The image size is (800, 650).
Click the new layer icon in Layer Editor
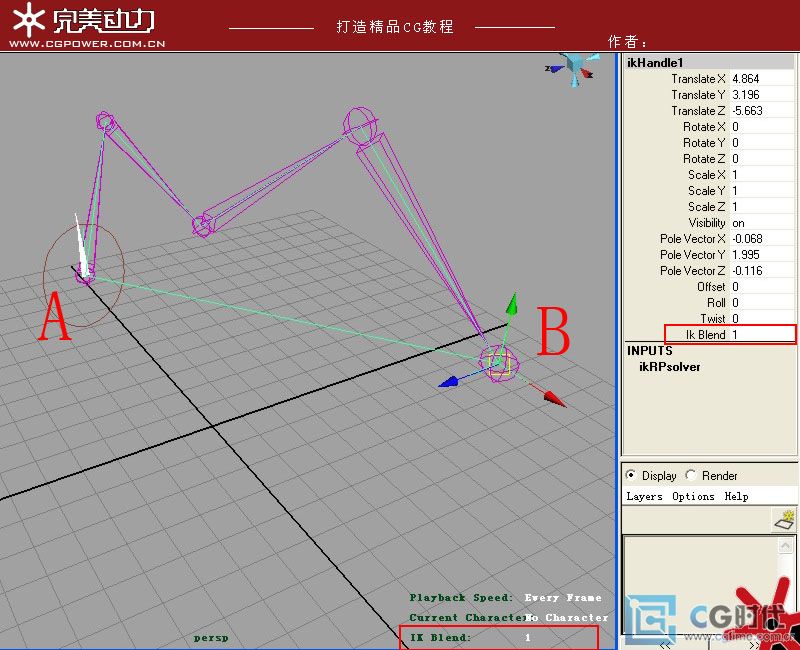785,519
